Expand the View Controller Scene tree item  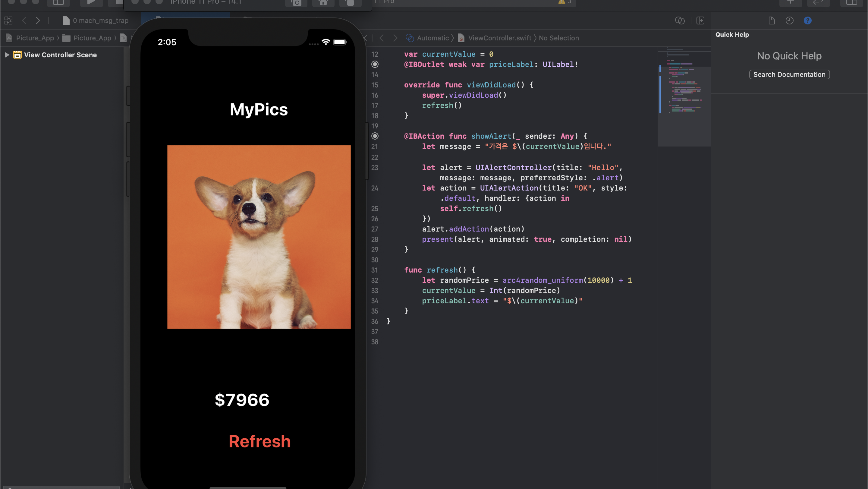[7, 55]
